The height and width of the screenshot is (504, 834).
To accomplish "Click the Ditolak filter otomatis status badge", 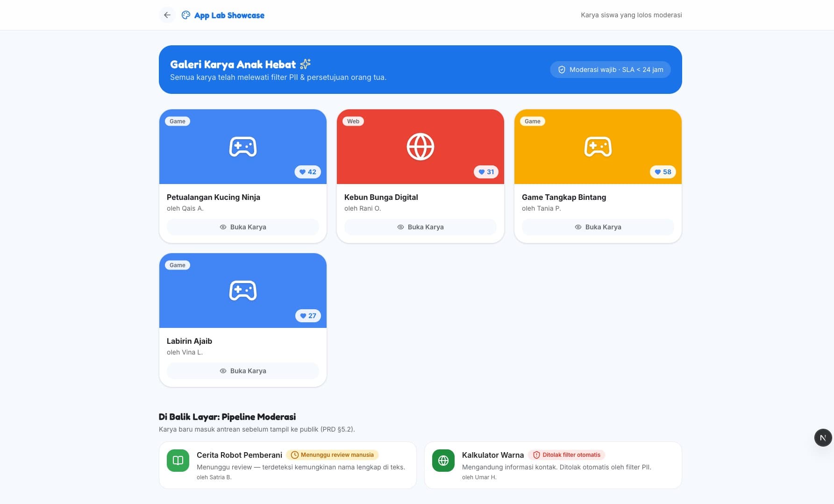I will pyautogui.click(x=567, y=455).
